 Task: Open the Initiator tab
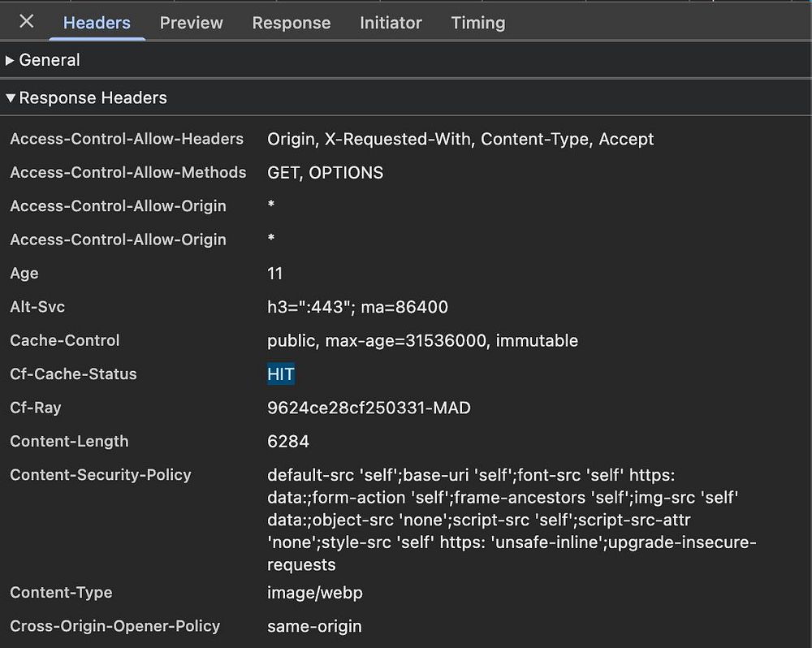point(391,23)
